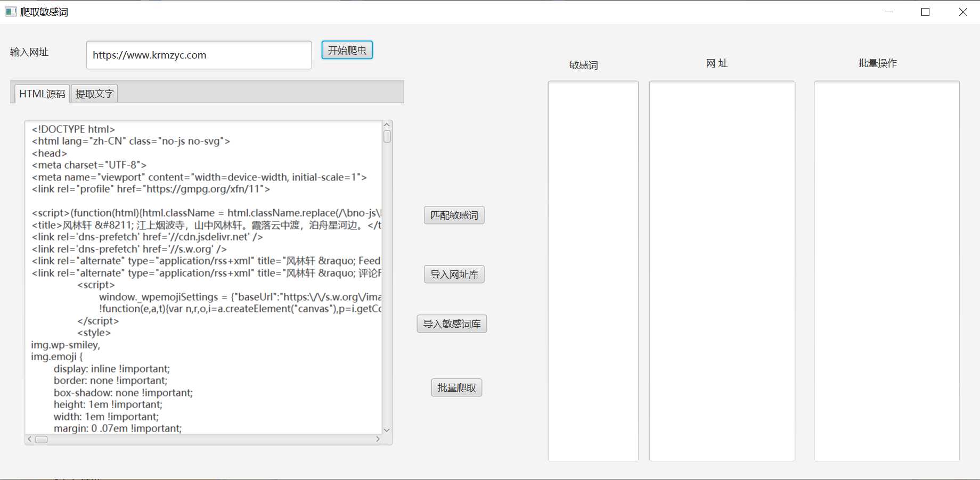Click the 导入网址库 button

454,274
